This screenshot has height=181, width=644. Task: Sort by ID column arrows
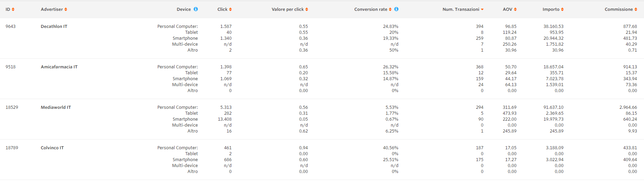coord(13,9)
